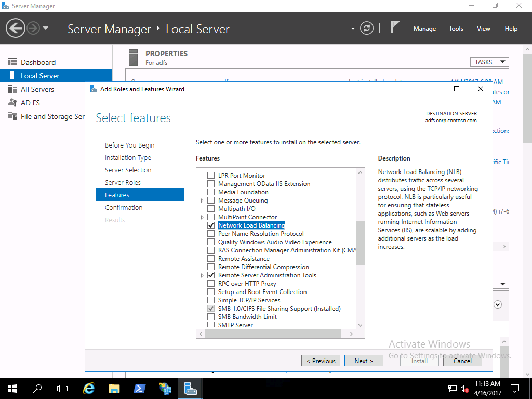
Task: Enable the Remote Assistance checkbox
Action: click(211, 259)
